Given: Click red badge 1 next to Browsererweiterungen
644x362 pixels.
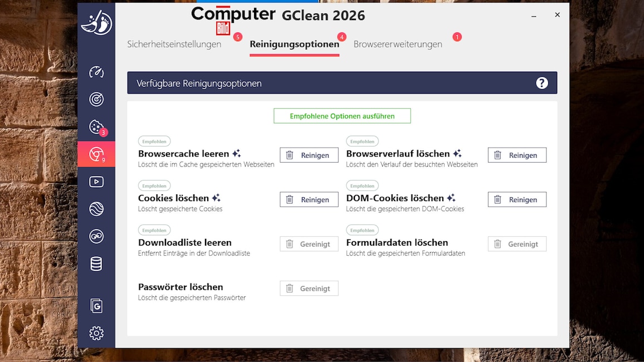Looking at the screenshot, I should (457, 37).
